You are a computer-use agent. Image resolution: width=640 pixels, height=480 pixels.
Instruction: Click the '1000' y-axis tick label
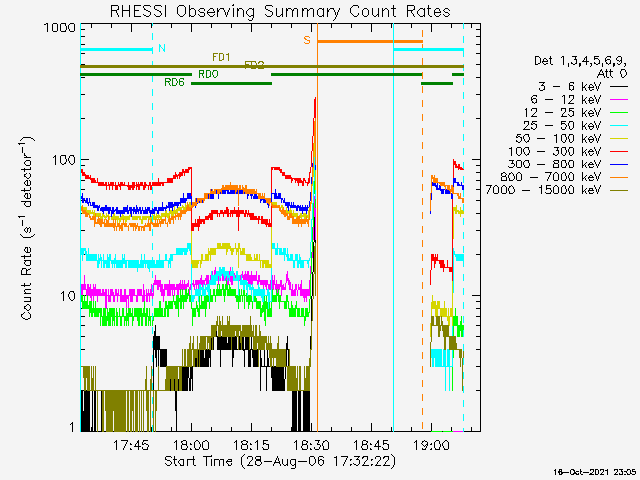click(x=60, y=28)
